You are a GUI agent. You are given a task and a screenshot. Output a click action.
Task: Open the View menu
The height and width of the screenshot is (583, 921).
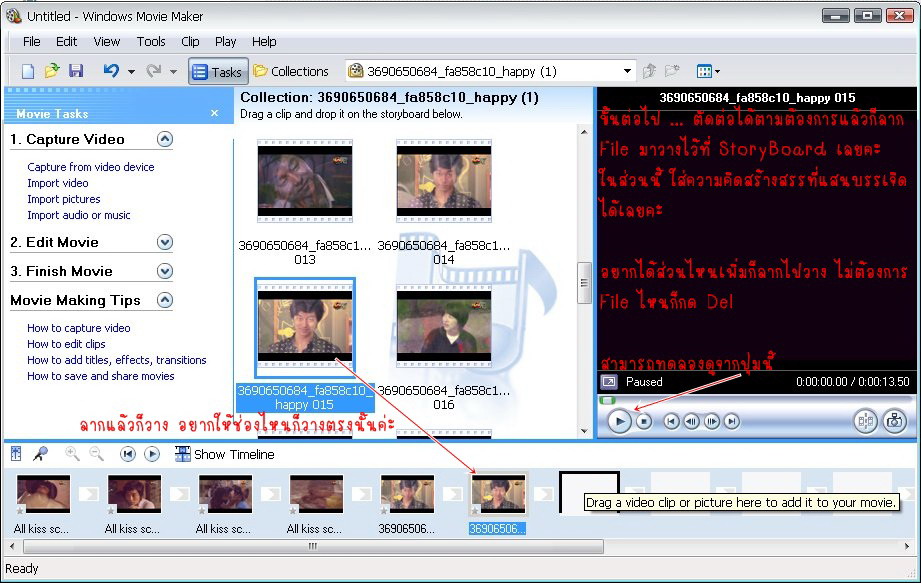(x=107, y=42)
